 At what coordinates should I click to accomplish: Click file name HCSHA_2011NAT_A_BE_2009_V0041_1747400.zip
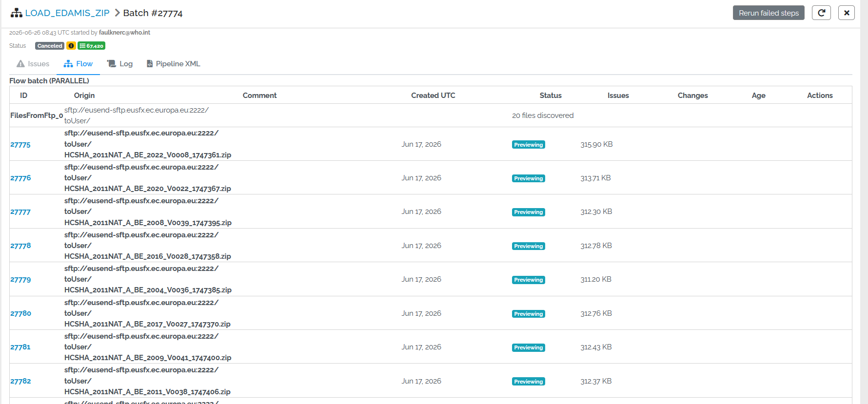coord(148,358)
